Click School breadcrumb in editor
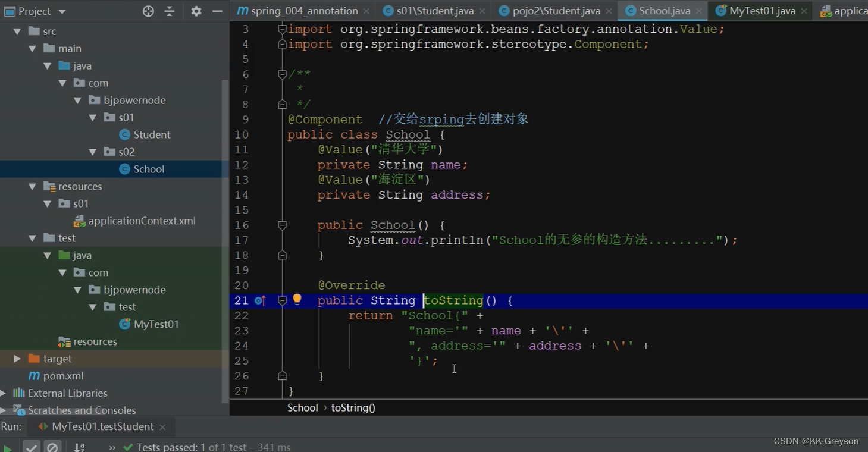The width and height of the screenshot is (868, 452). (303, 408)
